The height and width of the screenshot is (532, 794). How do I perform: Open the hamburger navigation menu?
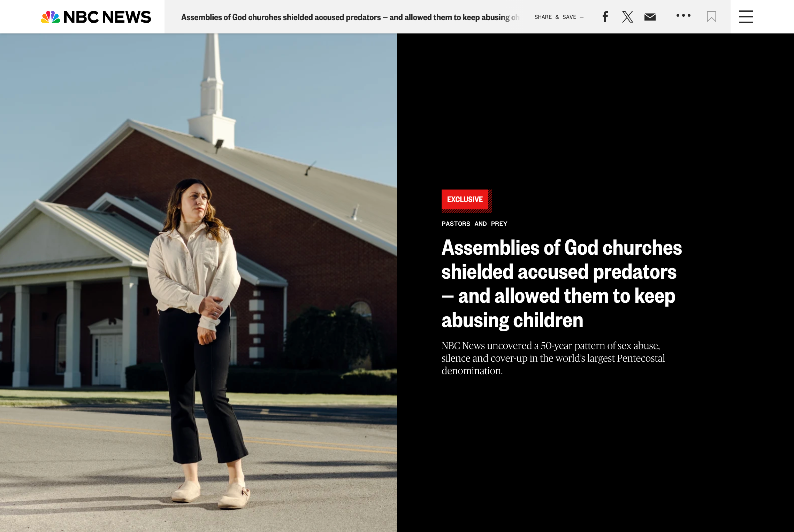pos(746,17)
